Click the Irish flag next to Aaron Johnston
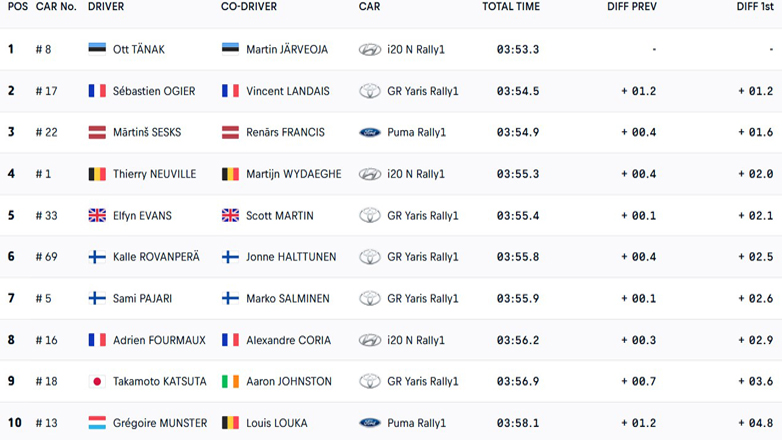This screenshot has width=782, height=440. coord(230,381)
